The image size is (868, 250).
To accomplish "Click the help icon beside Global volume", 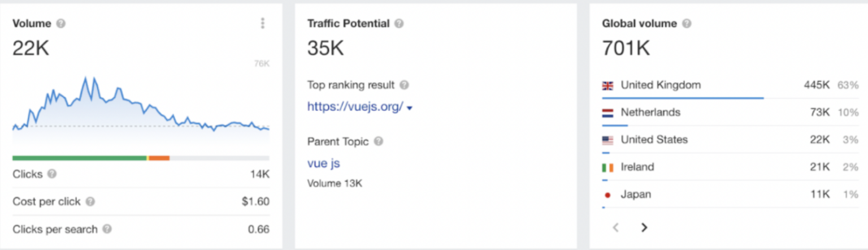I will tap(687, 24).
